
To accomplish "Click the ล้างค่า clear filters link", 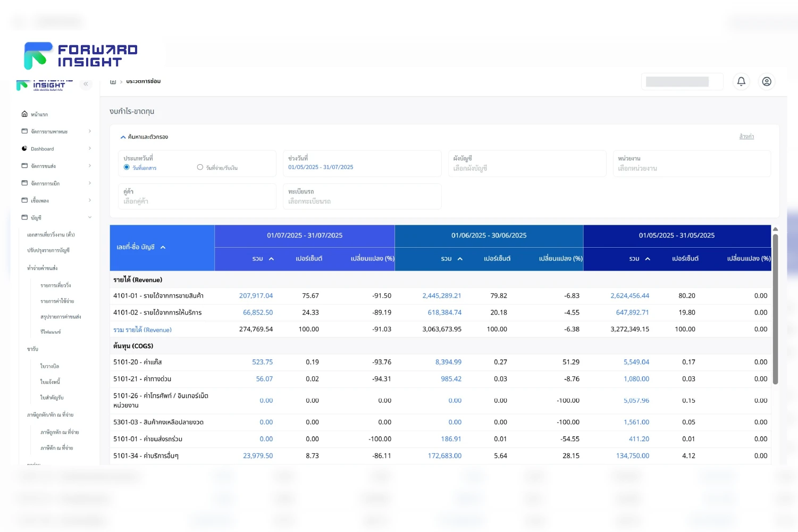I will point(746,137).
